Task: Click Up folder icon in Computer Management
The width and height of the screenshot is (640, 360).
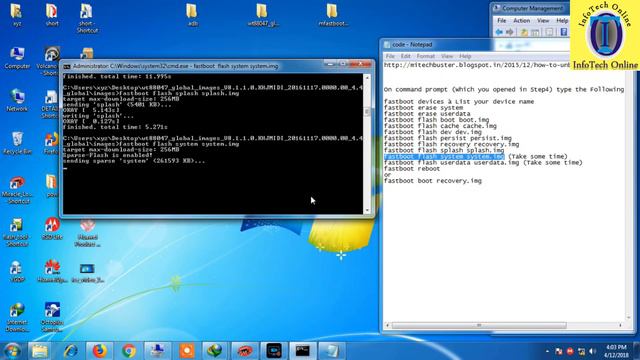Action: (x=524, y=32)
